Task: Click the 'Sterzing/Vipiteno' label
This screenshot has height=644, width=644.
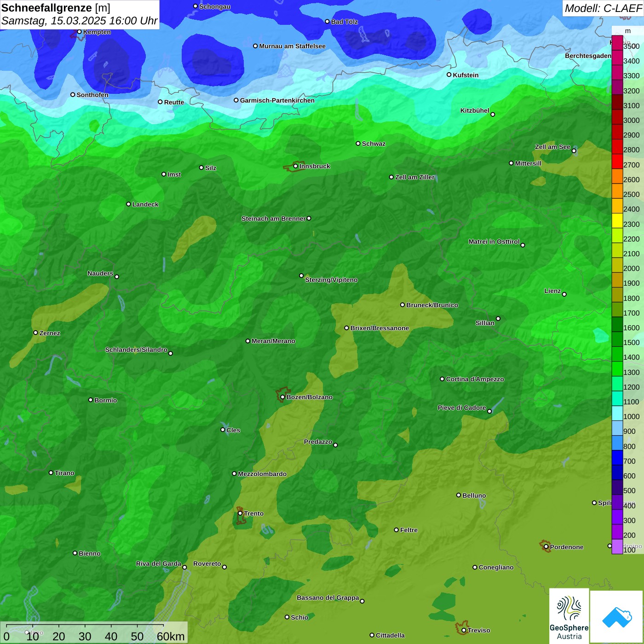Action: tap(331, 280)
